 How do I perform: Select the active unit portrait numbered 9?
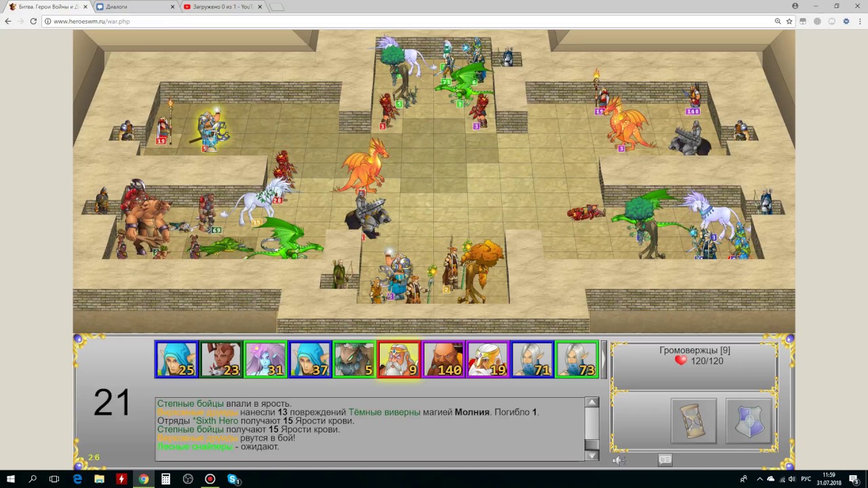(399, 359)
